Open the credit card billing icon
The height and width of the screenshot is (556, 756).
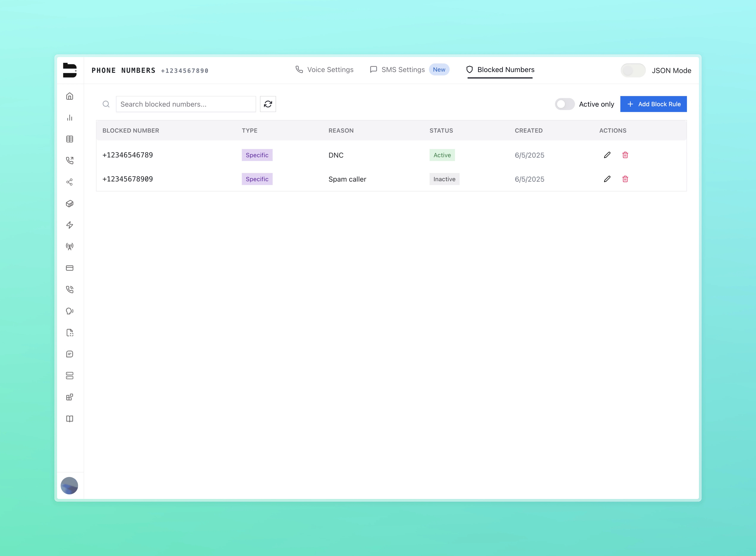tap(70, 268)
